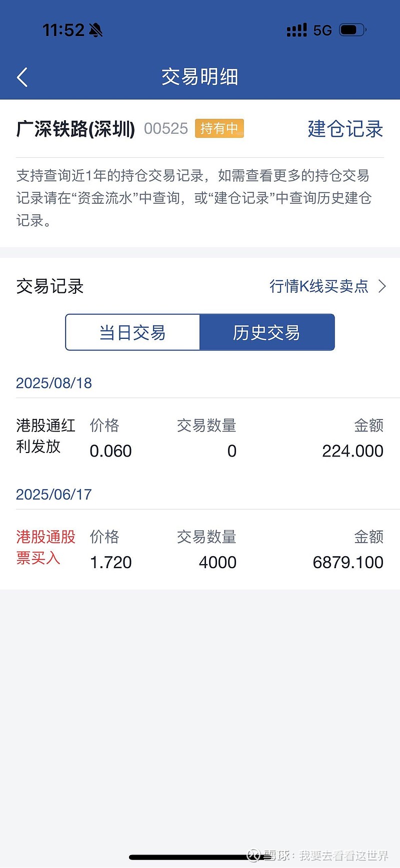Switch to 当日交易 tab
Screen dimensions: 400x868
(x=132, y=332)
